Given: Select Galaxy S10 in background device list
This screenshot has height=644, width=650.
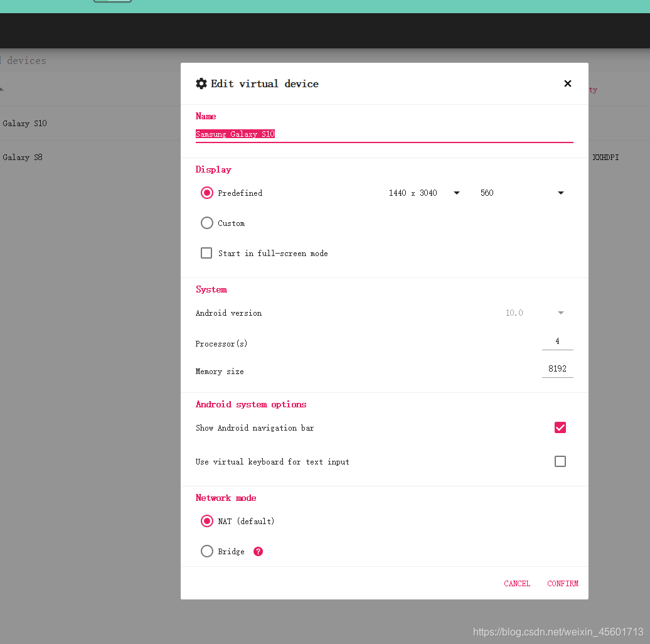Looking at the screenshot, I should [x=24, y=124].
